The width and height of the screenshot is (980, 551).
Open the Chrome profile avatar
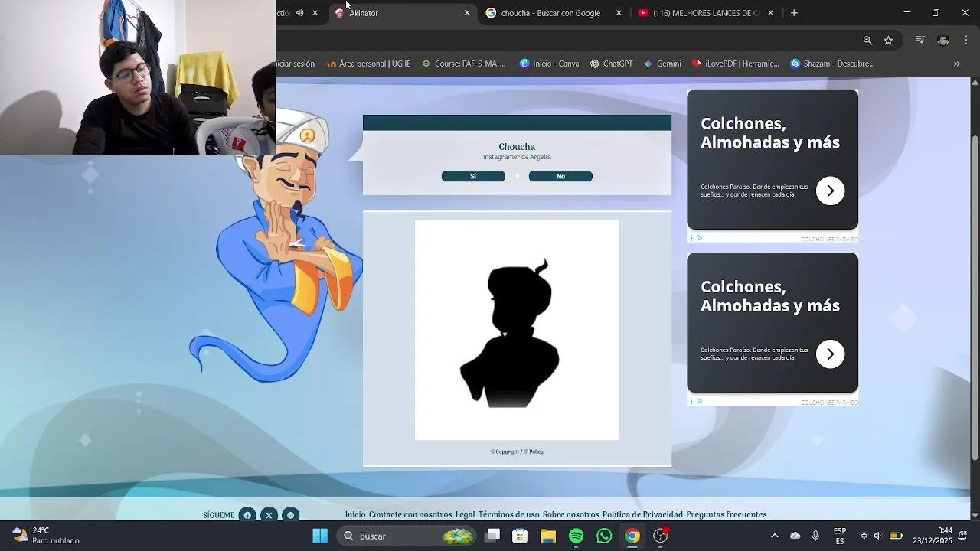pos(943,41)
